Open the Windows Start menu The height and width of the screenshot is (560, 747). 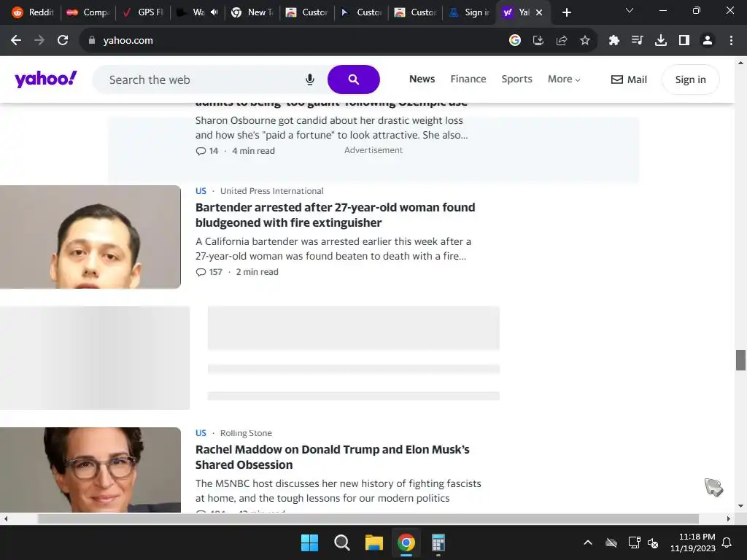[309, 542]
